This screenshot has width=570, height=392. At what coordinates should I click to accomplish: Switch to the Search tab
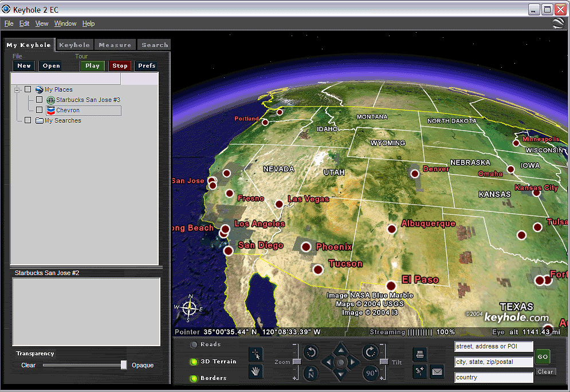(155, 45)
